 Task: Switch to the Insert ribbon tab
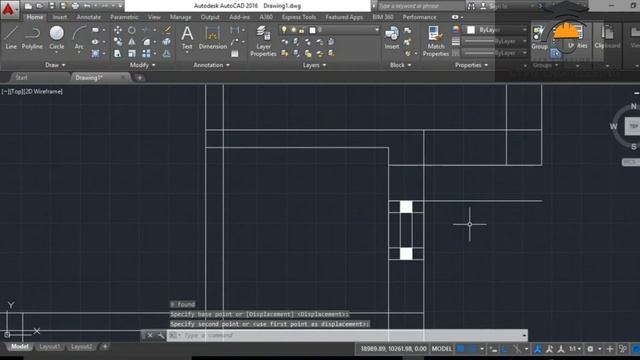point(60,17)
